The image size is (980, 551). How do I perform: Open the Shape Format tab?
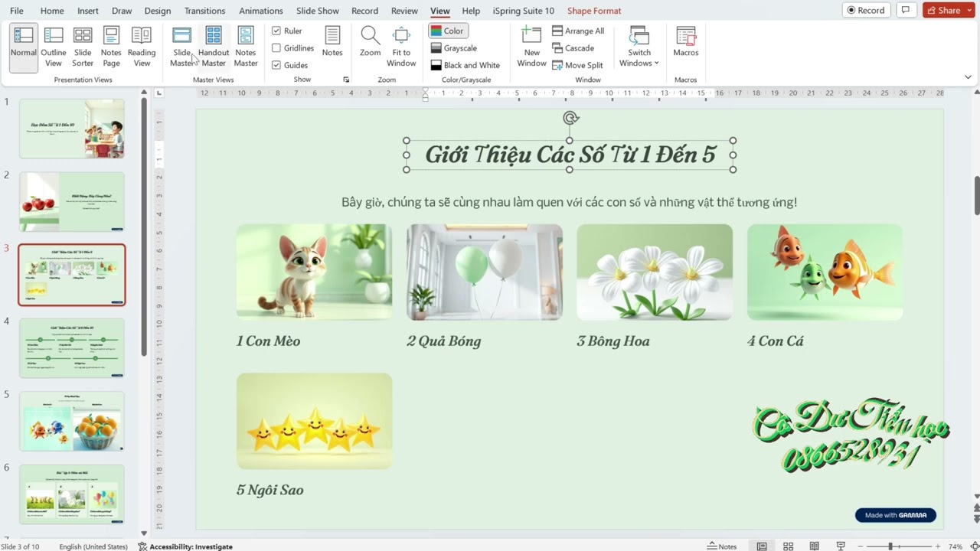tap(594, 11)
